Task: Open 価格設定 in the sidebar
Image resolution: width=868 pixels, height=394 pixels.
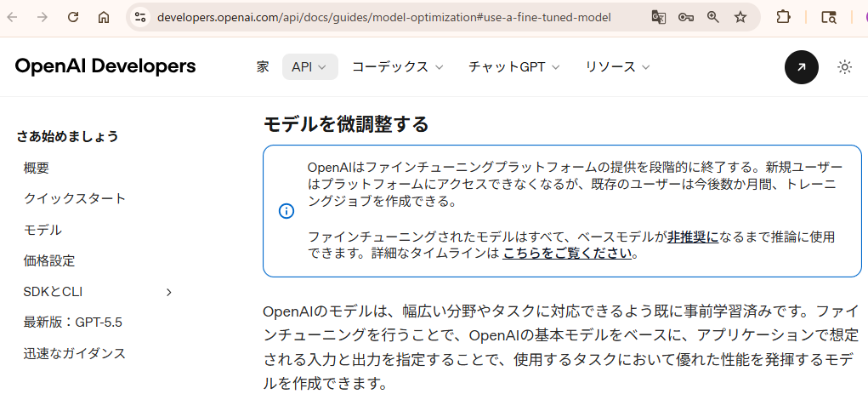Action: tap(49, 260)
